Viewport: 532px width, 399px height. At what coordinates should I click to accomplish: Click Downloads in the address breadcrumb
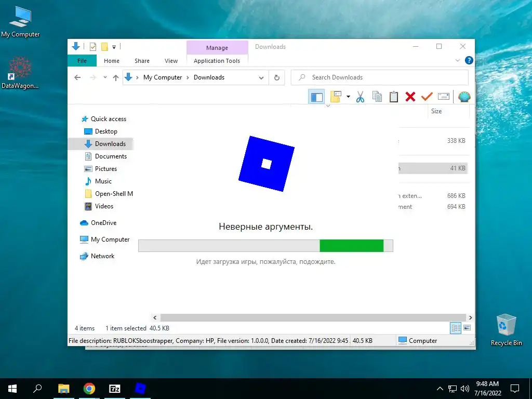209,77
